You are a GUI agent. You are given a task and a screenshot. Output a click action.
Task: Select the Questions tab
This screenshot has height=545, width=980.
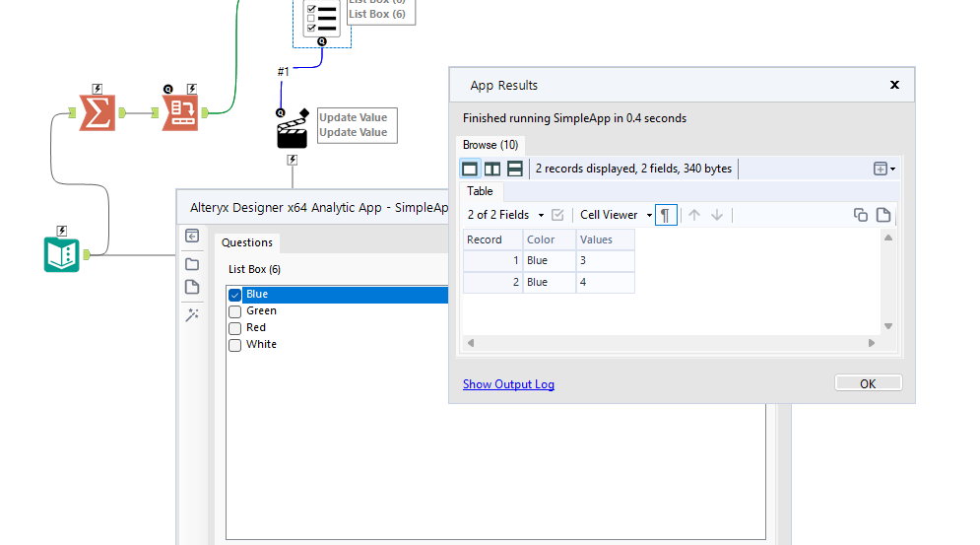point(247,242)
